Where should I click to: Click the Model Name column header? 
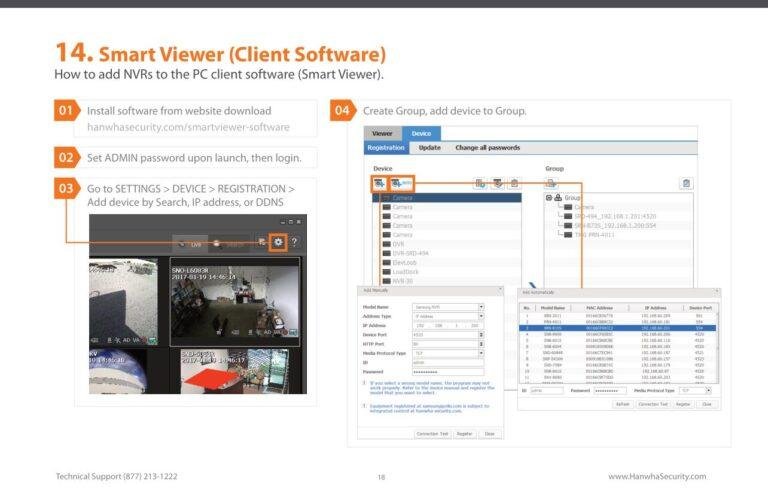(552, 308)
